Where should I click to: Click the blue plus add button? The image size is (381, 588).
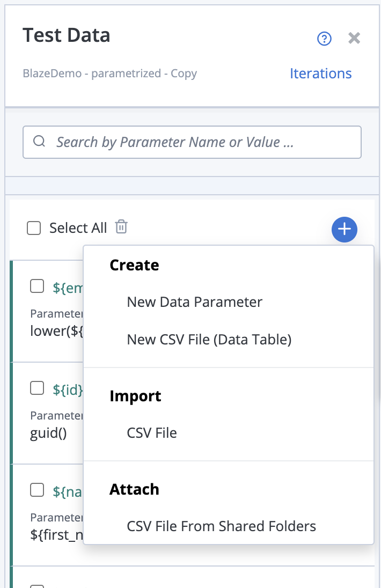click(345, 230)
